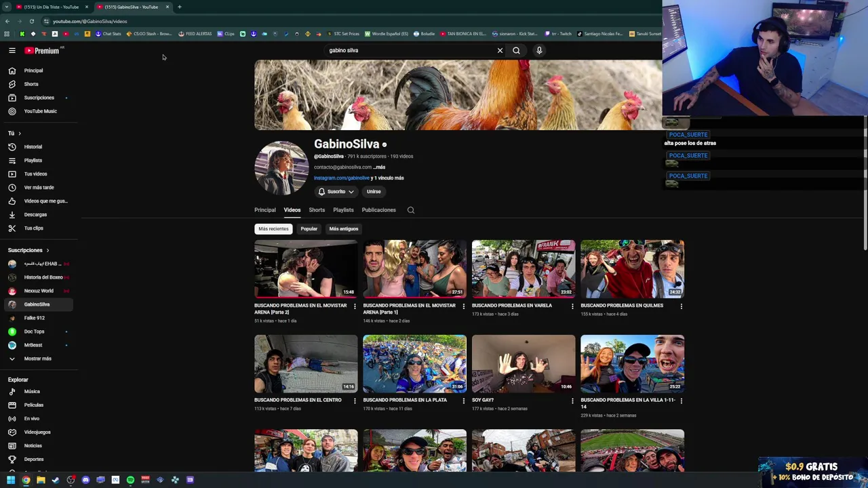Switch to 'Un Día Triste' browser tab
Viewport: 868px width, 488px height.
pos(52,7)
